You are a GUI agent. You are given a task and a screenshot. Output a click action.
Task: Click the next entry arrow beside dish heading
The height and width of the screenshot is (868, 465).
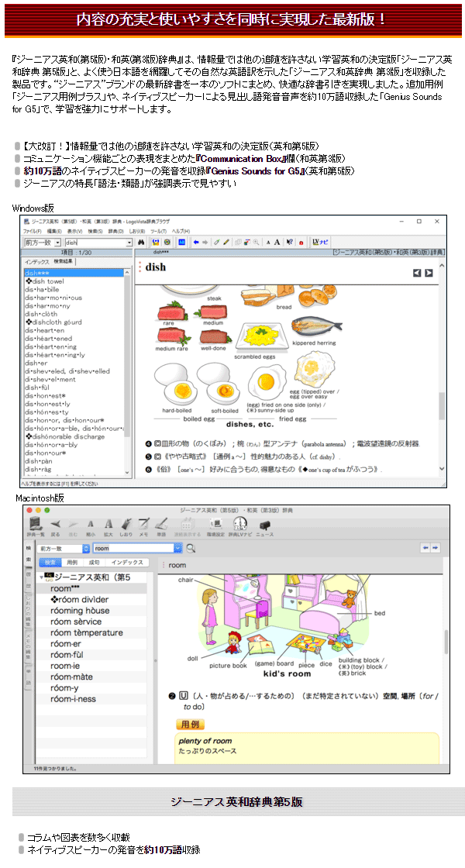click(429, 273)
